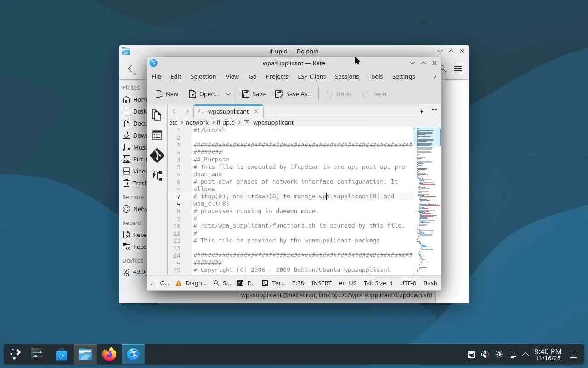Click the Kate application icon in the title bar
588x368 pixels.
coord(153,63)
